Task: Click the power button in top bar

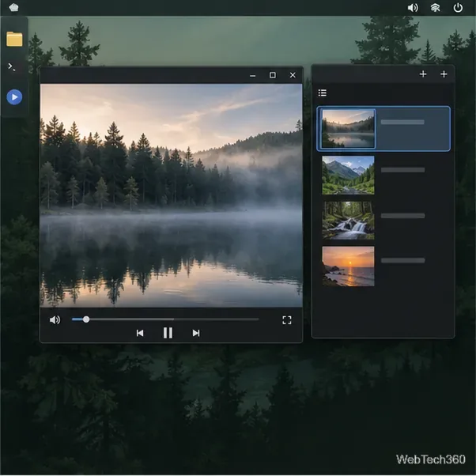Action: [x=458, y=8]
